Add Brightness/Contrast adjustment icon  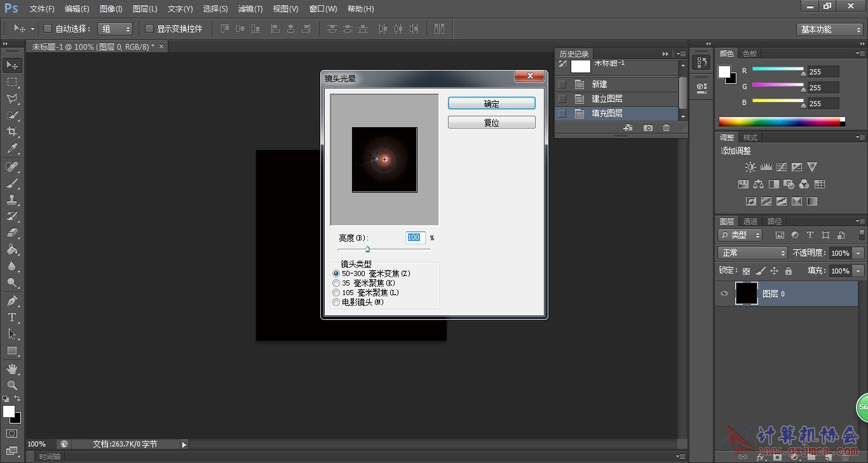tap(750, 167)
